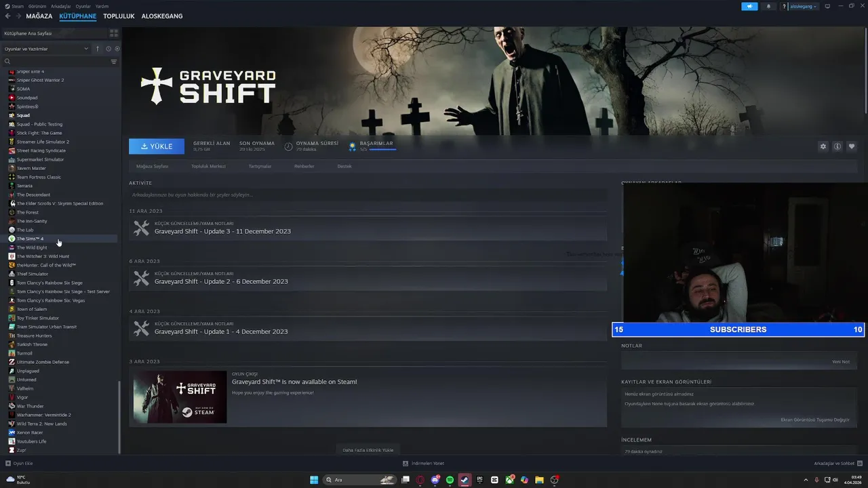Open the Görünüm menu
This screenshot has width=868, height=488.
[x=37, y=6]
